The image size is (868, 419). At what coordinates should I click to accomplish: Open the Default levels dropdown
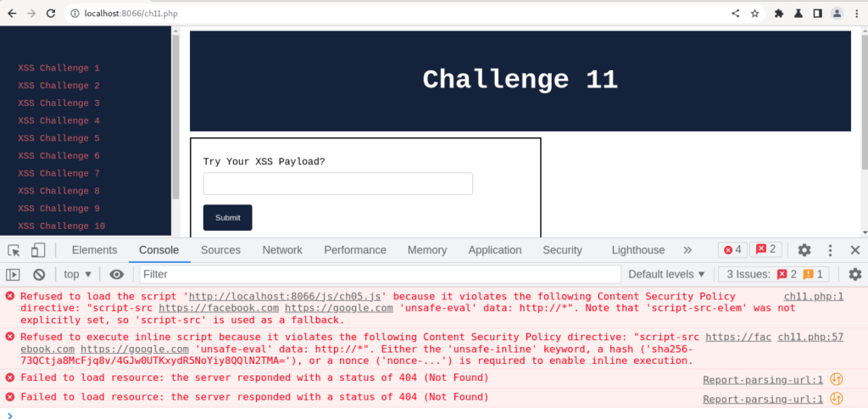tap(666, 274)
